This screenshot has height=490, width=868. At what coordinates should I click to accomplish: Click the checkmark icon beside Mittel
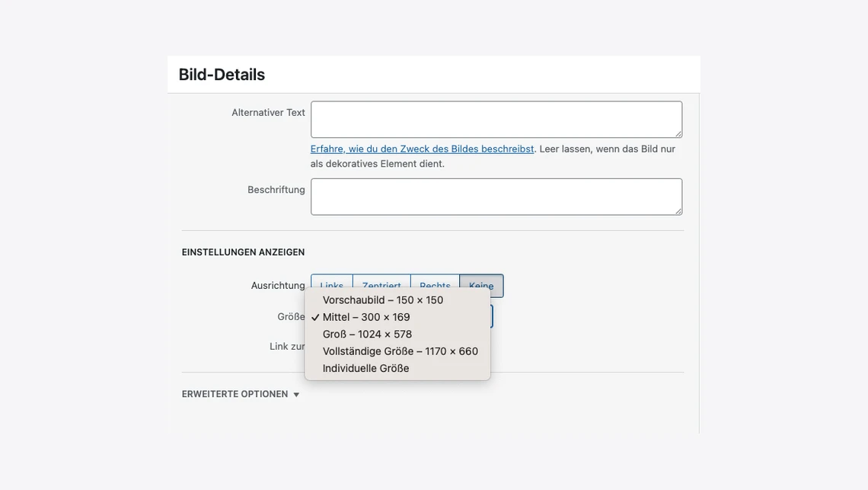click(314, 317)
